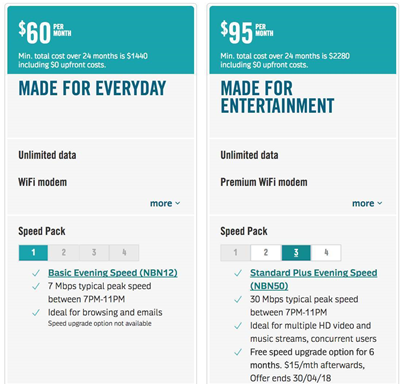Select Speed Pack 4 on the $95 plan

pos(326,253)
